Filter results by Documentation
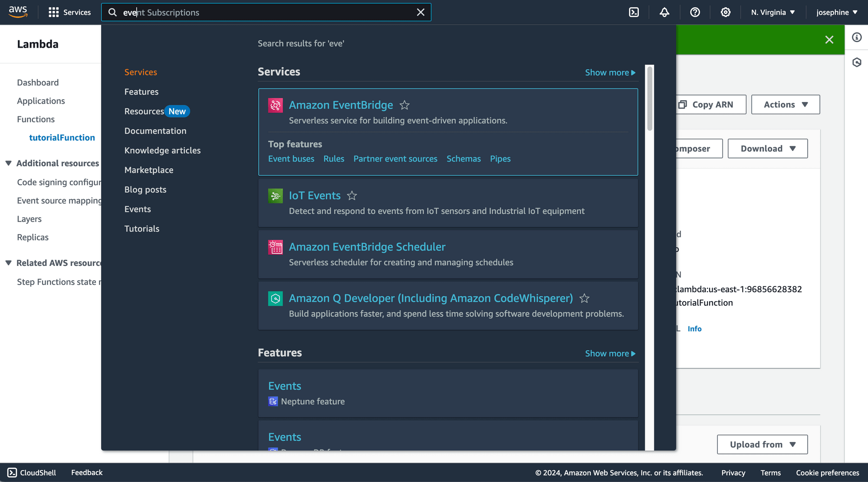Viewport: 868px width, 482px height. (x=155, y=131)
